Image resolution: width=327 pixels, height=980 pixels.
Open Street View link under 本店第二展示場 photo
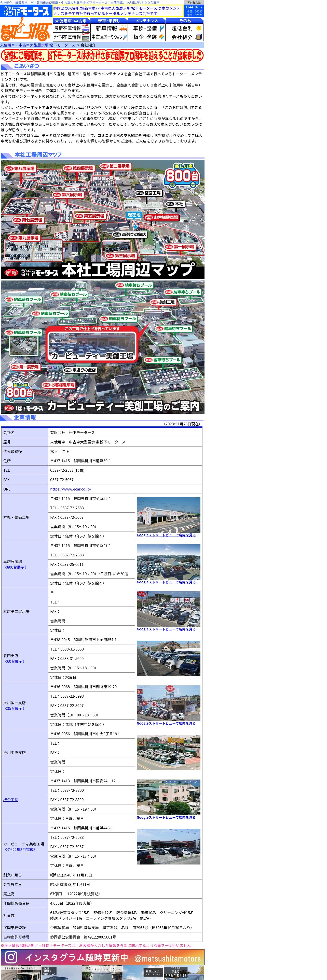[x=166, y=629]
